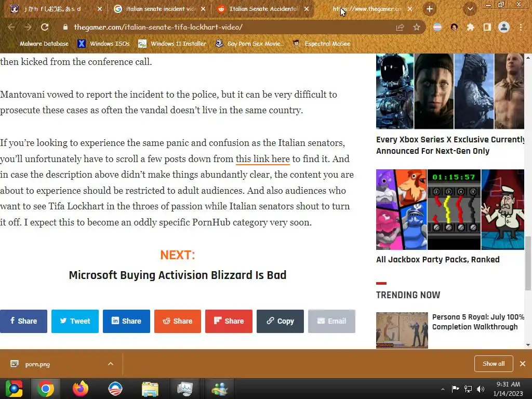
Task: Open the Extensions puzzle icon
Action: point(471,27)
